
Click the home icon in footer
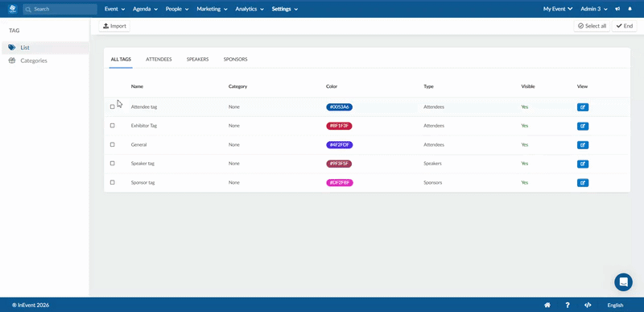pos(547,305)
